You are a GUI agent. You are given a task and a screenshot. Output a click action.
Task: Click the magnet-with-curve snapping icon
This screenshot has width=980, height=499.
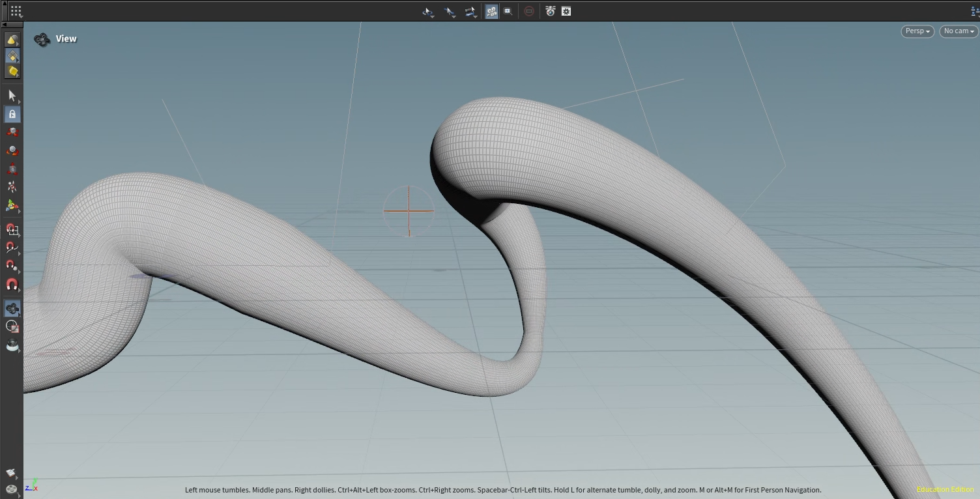tap(12, 248)
